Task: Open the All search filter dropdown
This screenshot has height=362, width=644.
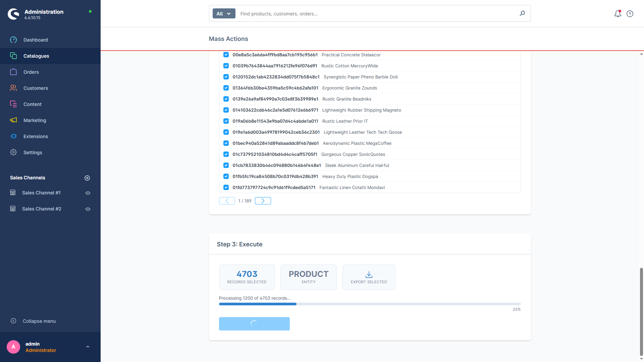Action: pos(224,14)
